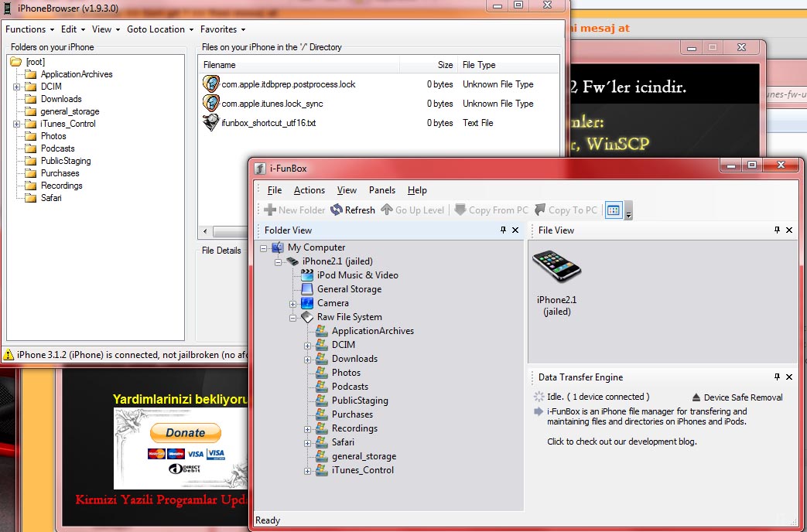Open View menu in iPhoneBrowser
This screenshot has height=532, width=807.
(105, 29)
